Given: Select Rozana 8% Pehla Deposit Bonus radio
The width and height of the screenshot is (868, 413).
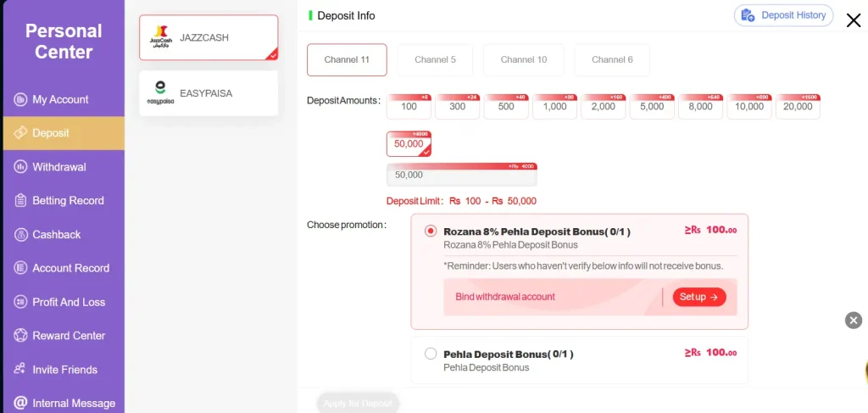Looking at the screenshot, I should coord(431,231).
